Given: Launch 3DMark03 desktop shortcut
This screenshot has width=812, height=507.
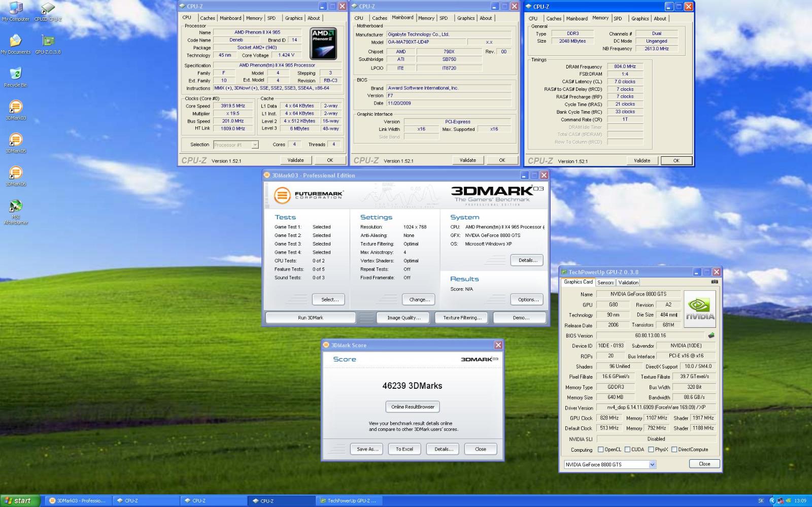Looking at the screenshot, I should 16,110.
